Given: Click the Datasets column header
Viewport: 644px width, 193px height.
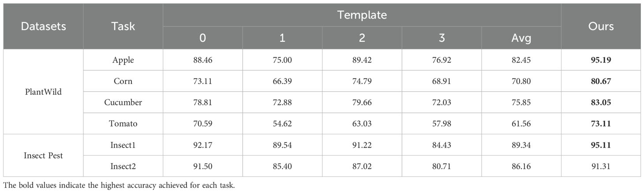Looking at the screenshot, I should 43,26.
